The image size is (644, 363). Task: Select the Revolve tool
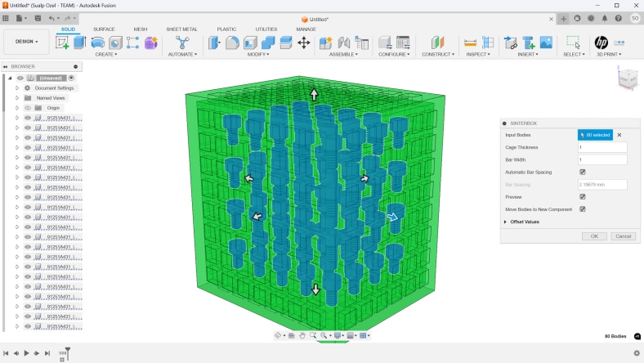(x=98, y=43)
